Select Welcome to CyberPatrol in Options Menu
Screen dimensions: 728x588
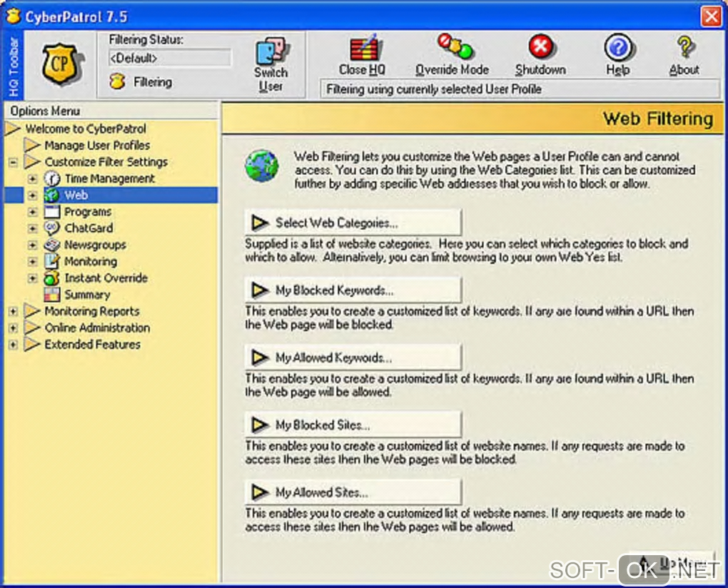pyautogui.click(x=86, y=128)
